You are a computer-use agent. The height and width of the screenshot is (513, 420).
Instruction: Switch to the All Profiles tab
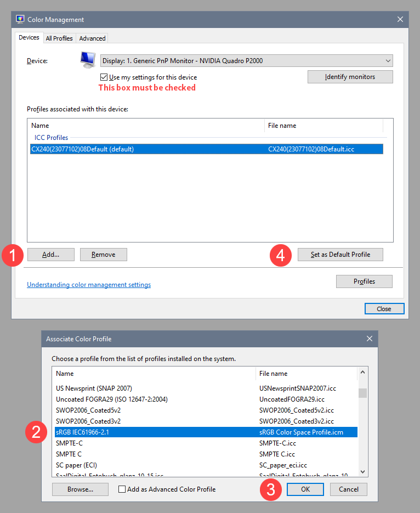59,38
